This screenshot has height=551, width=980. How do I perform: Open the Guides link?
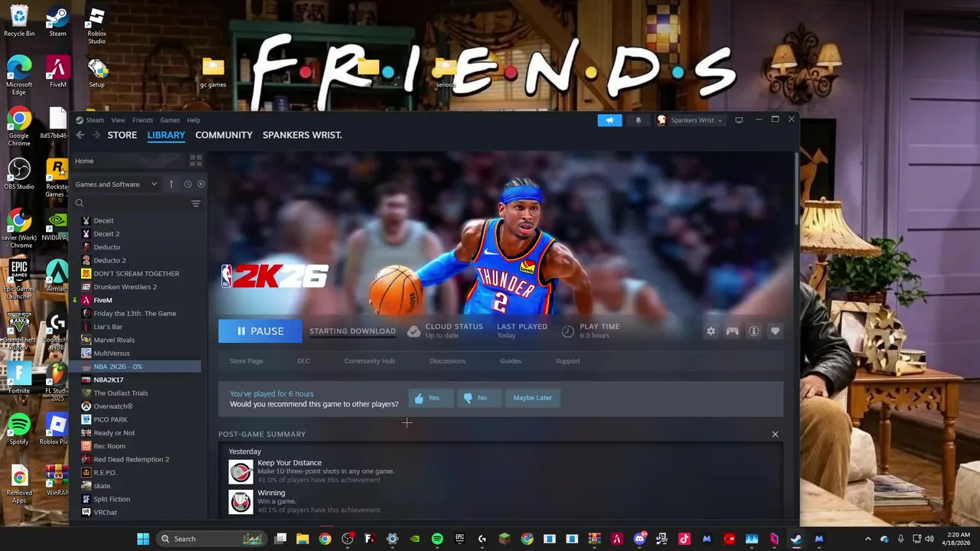511,361
